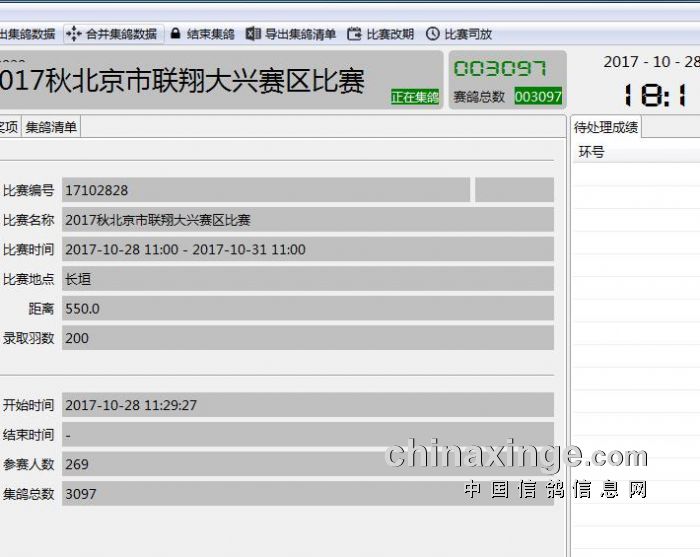The width and height of the screenshot is (700, 557).
Task: Click the 距离 field showing 550.0
Action: tap(307, 309)
